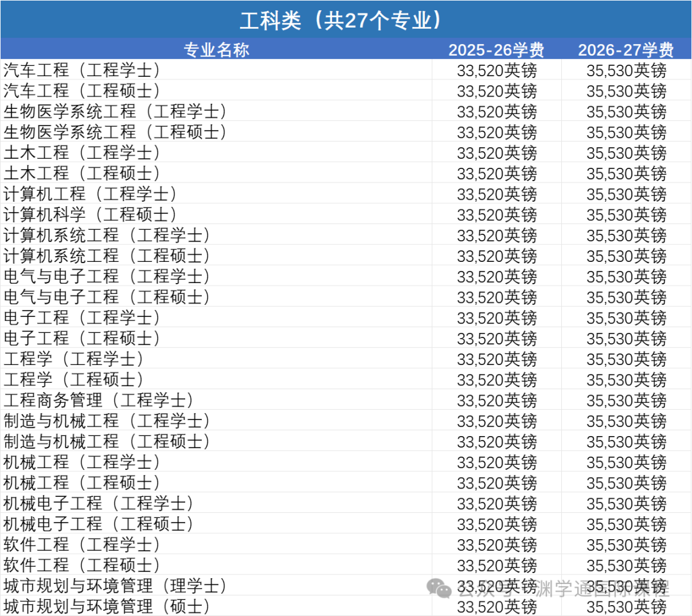Viewport: 692px width, 616px height.
Task: Click the 工科类（共27个专业）title banner
Action: [x=346, y=20]
